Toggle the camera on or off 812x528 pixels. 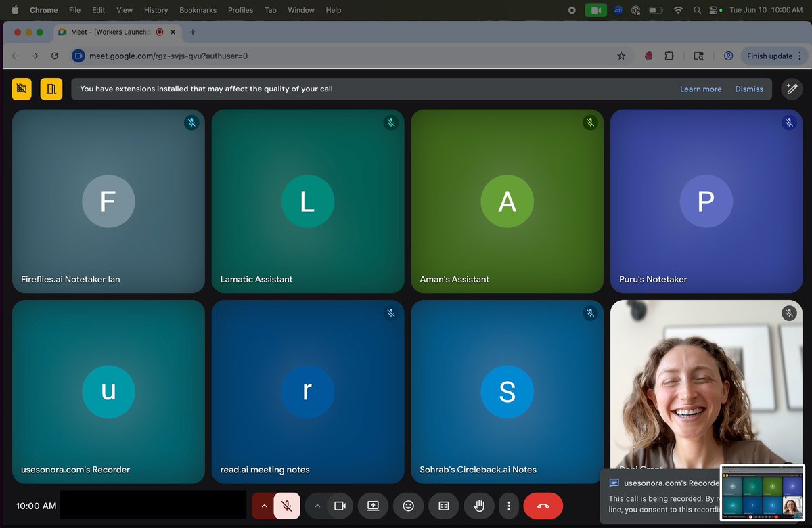pyautogui.click(x=340, y=506)
